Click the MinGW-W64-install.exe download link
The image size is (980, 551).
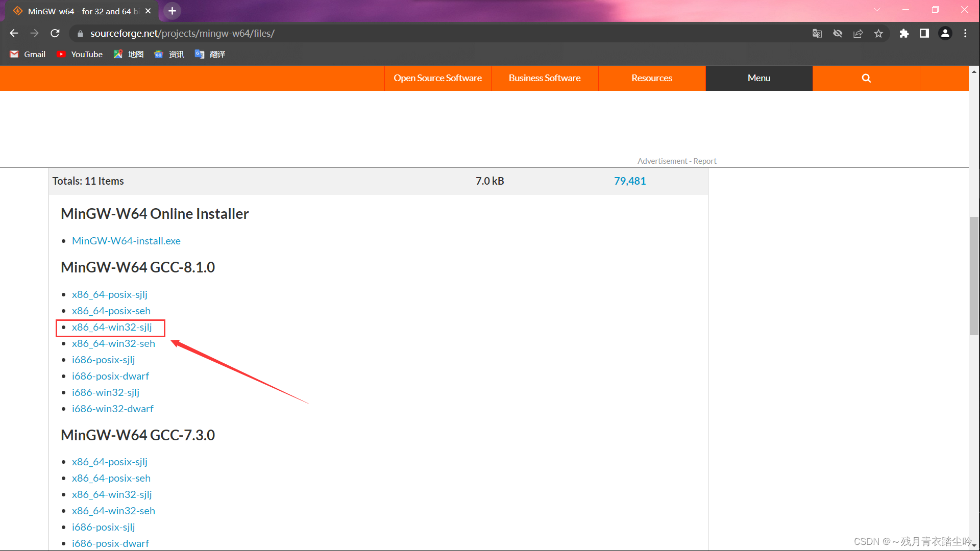126,241
